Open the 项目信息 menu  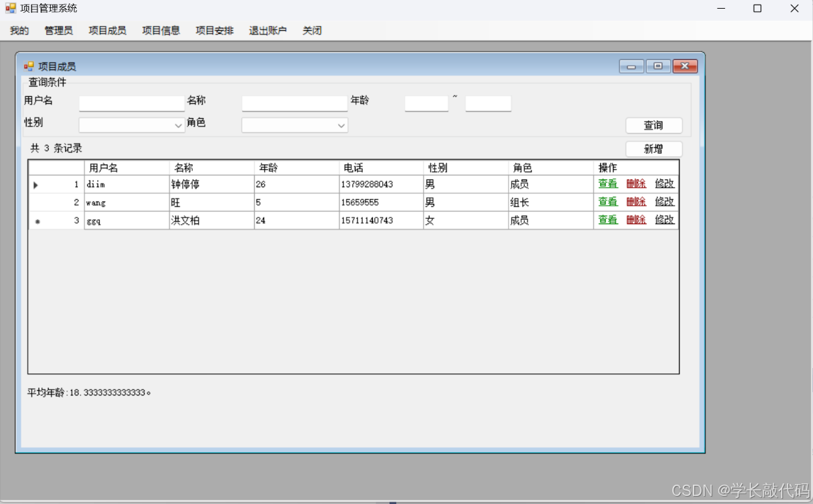tap(161, 31)
